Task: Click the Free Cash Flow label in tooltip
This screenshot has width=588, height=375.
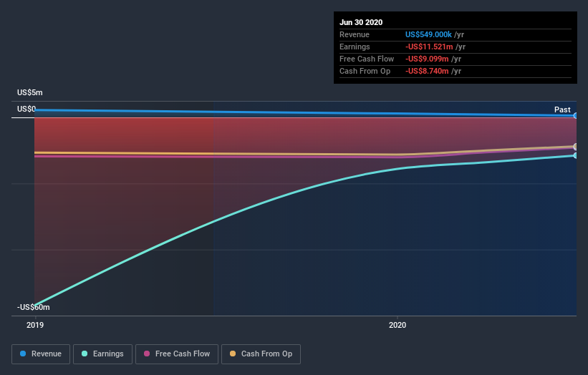Action: (367, 59)
